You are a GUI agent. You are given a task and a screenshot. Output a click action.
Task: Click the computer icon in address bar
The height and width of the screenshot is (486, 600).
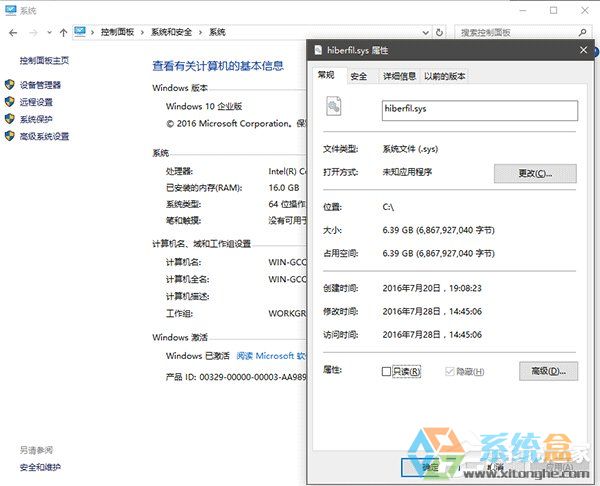(x=80, y=31)
